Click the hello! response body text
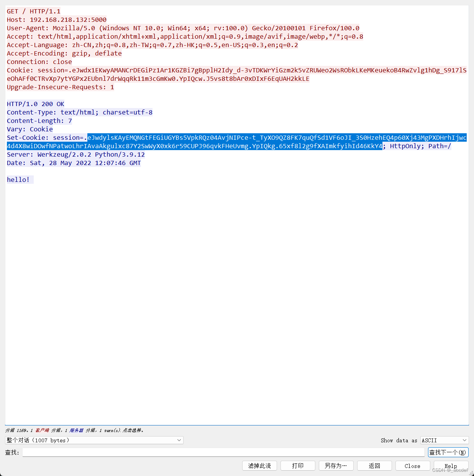The image size is (474, 476). coord(18,180)
